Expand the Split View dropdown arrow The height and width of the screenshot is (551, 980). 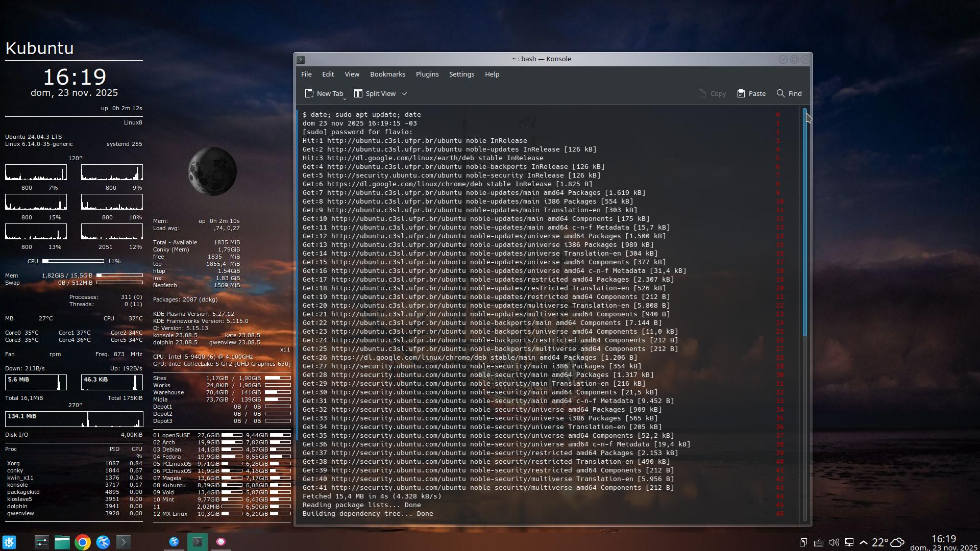pyautogui.click(x=404, y=94)
